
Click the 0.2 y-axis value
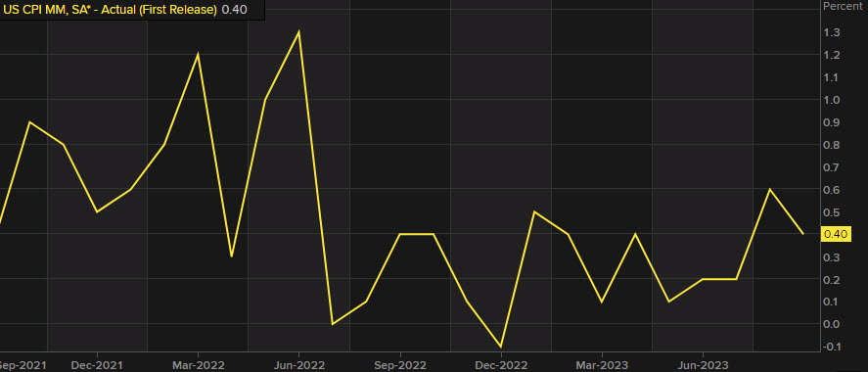[832, 280]
